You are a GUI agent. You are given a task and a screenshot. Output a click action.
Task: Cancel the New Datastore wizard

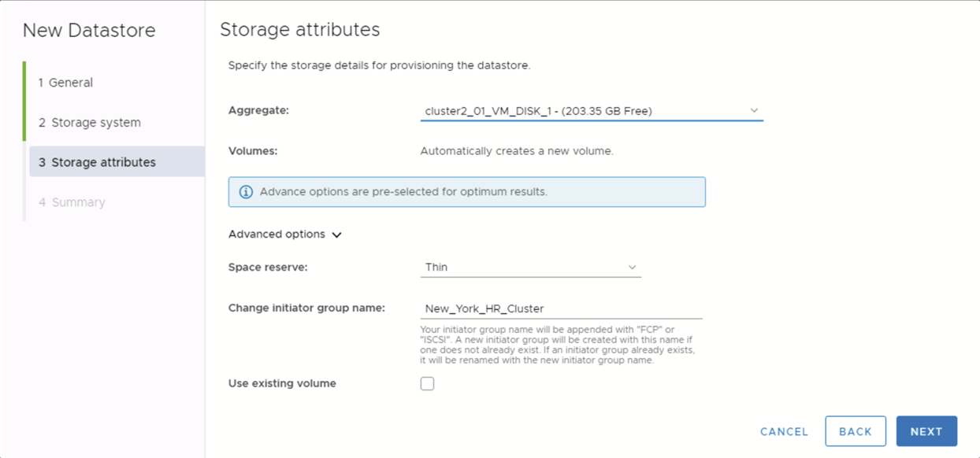click(x=784, y=432)
